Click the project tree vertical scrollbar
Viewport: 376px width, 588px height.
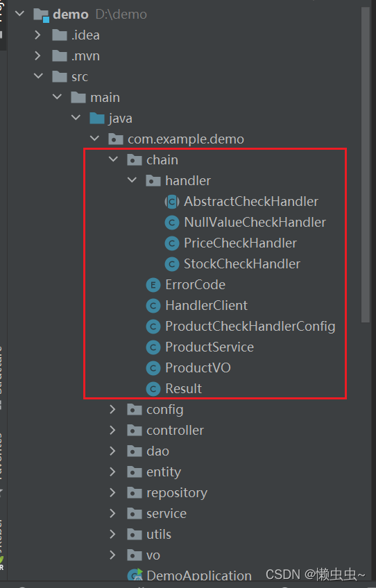(366, 165)
